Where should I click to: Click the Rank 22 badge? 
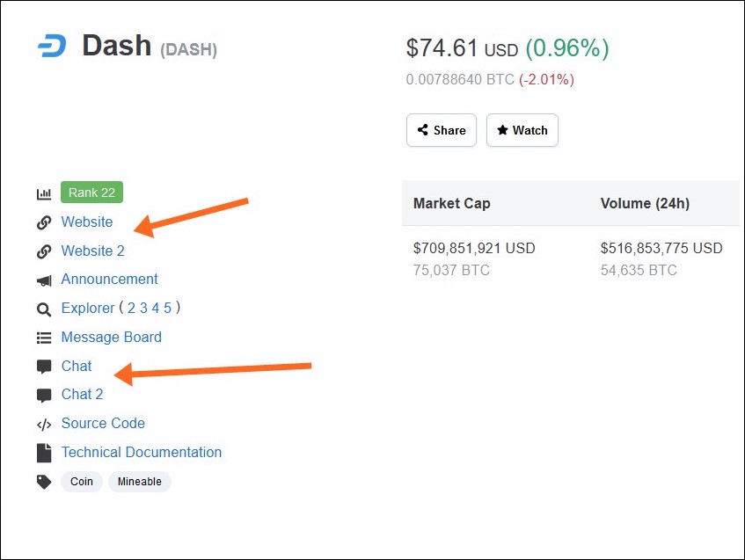[91, 193]
